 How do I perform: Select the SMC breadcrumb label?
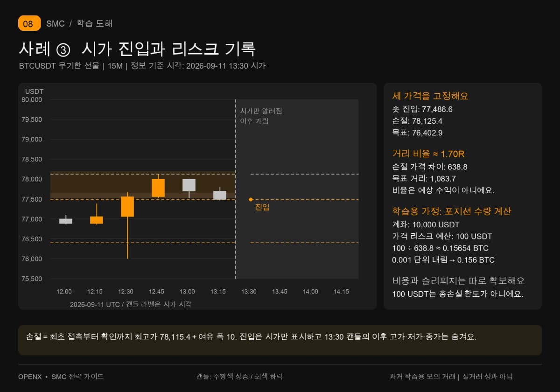(56, 23)
